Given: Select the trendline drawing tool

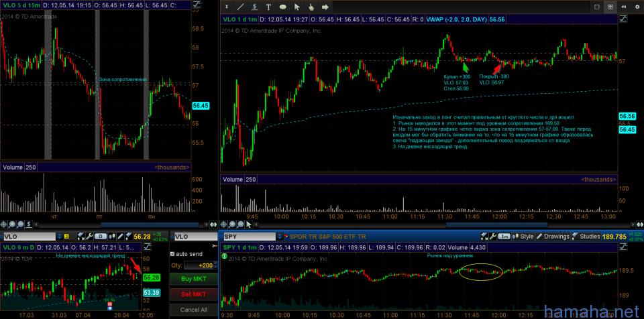Looking at the screenshot, I should point(241,7).
